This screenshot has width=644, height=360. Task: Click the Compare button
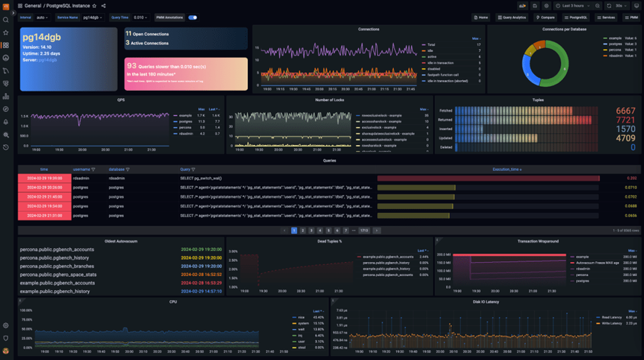(x=545, y=17)
